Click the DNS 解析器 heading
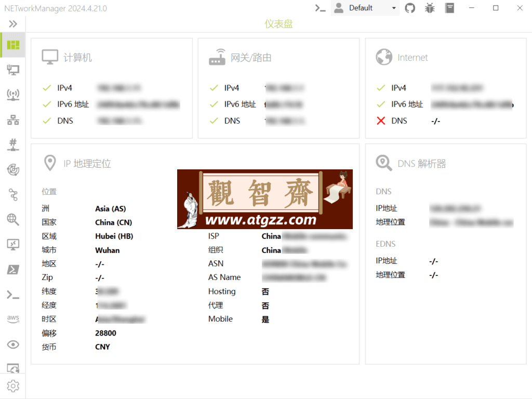 coord(422,164)
